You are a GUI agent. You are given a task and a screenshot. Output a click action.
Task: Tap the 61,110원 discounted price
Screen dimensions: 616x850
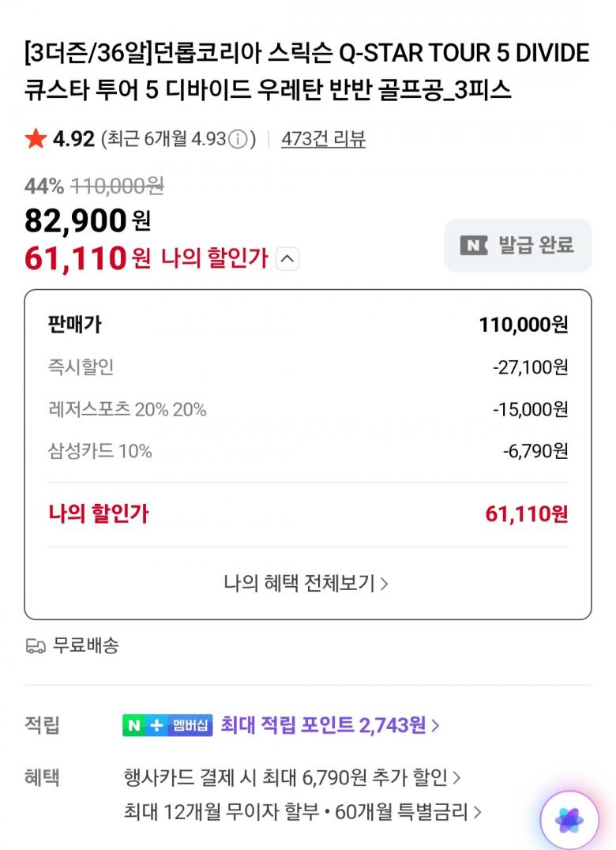click(x=87, y=258)
